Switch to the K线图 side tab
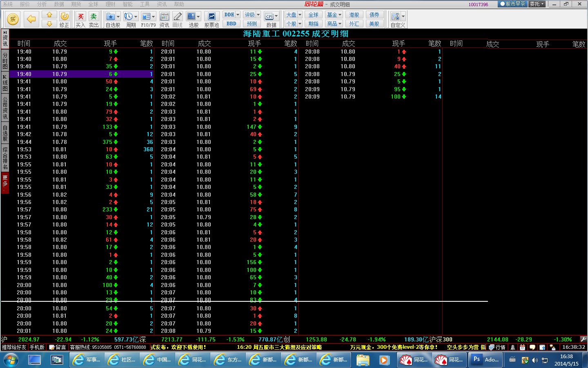The height and width of the screenshot is (368, 588). [x=5, y=83]
